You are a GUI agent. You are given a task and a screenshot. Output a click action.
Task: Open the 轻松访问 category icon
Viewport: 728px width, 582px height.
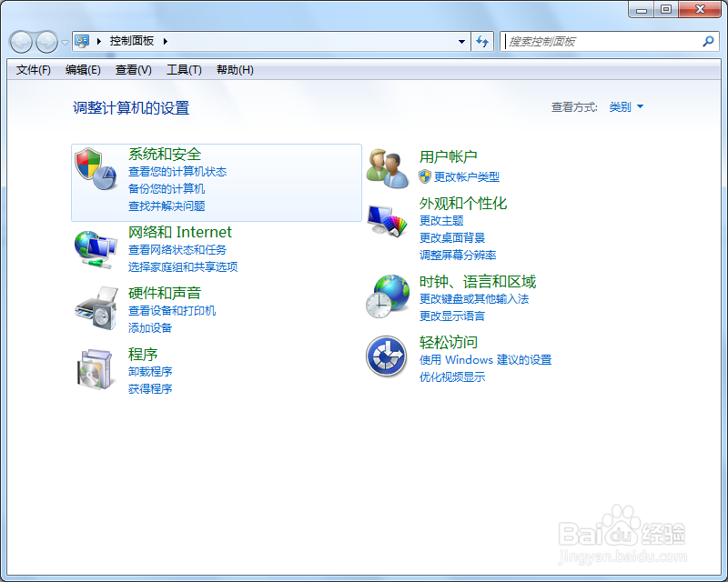tap(387, 356)
